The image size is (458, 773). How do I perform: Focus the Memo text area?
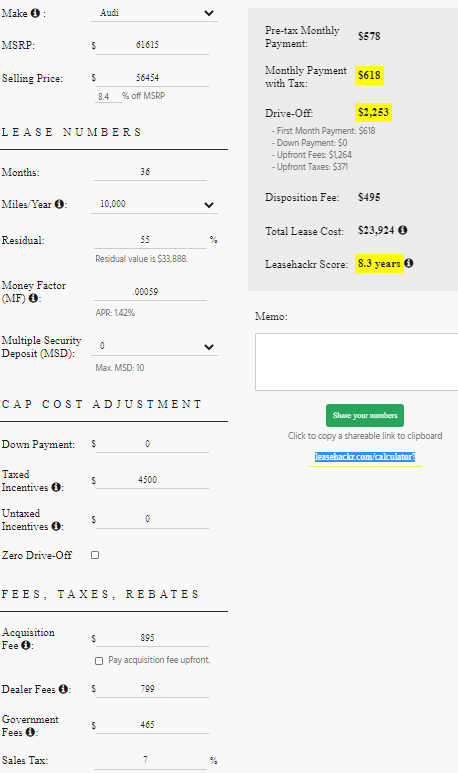[356, 362]
